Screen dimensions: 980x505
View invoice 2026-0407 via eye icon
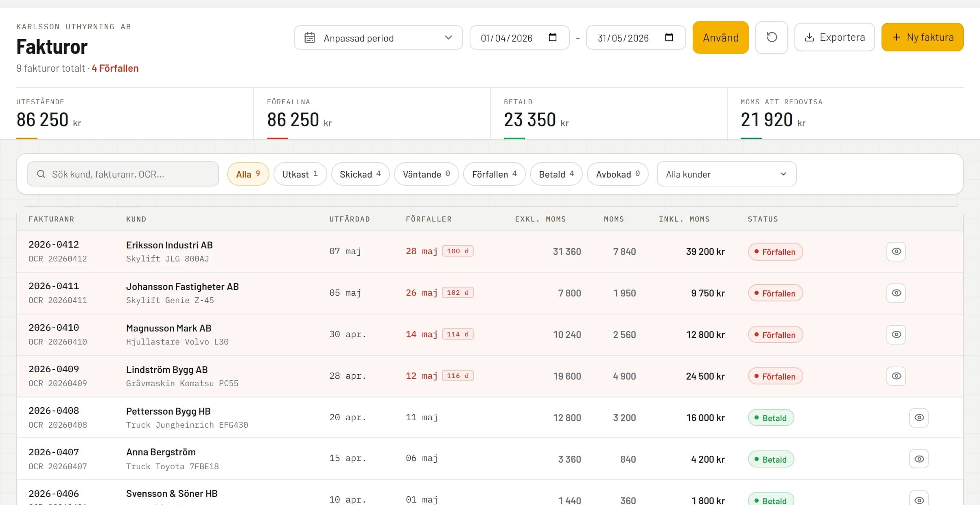919,459
